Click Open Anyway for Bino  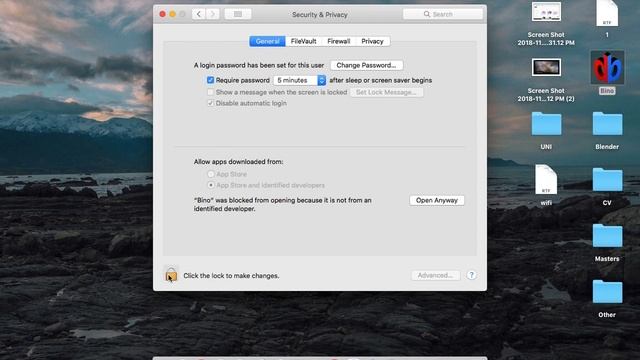click(x=437, y=200)
